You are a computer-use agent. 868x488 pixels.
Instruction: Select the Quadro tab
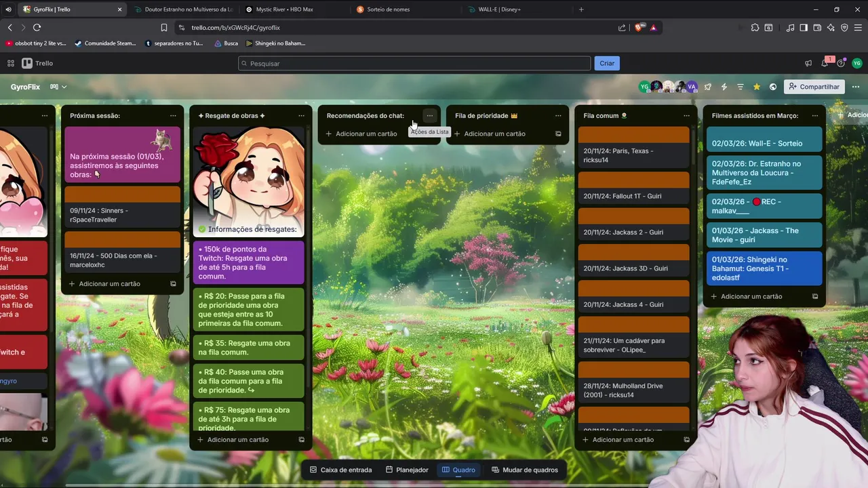458,470
